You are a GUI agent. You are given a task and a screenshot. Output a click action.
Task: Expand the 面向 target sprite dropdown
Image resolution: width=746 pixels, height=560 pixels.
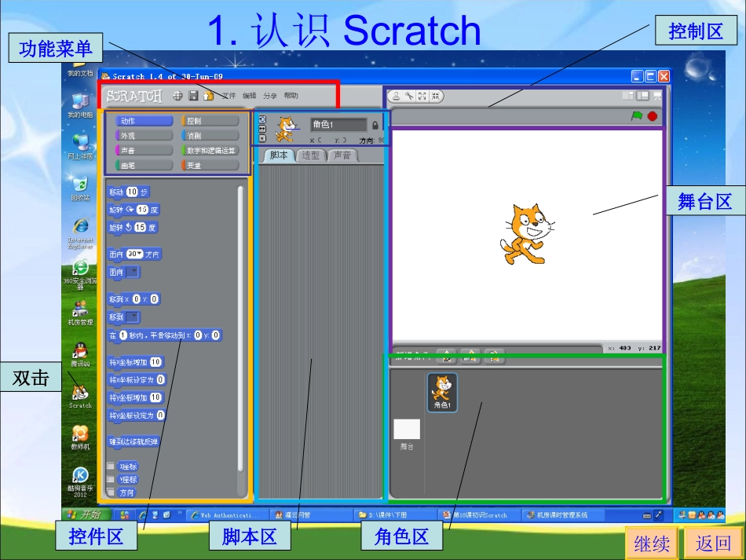[x=133, y=272]
